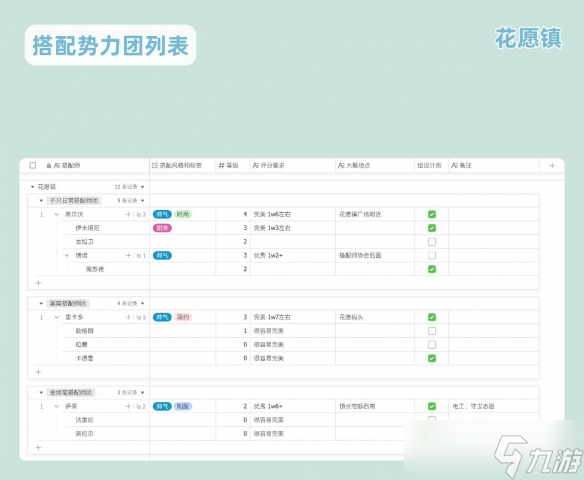Collapse the first subgroup with 5 条记录

[x=41, y=201]
